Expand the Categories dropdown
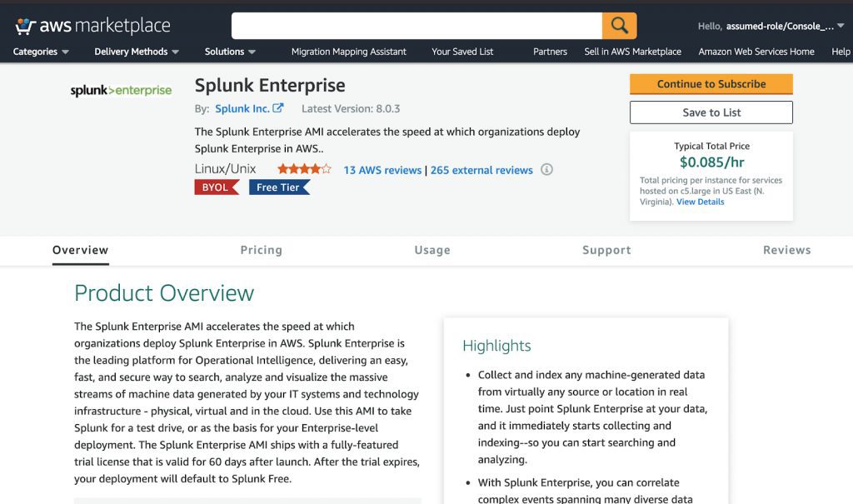 pos(41,52)
